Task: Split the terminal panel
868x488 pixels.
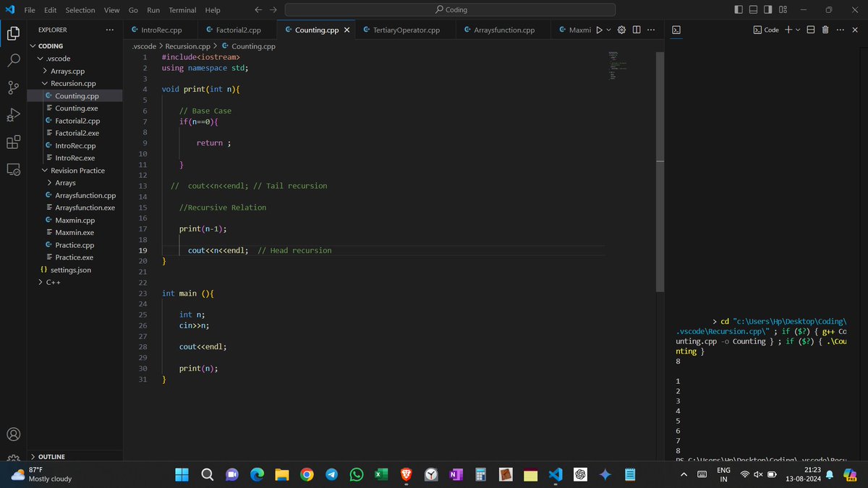Action: coord(810,30)
